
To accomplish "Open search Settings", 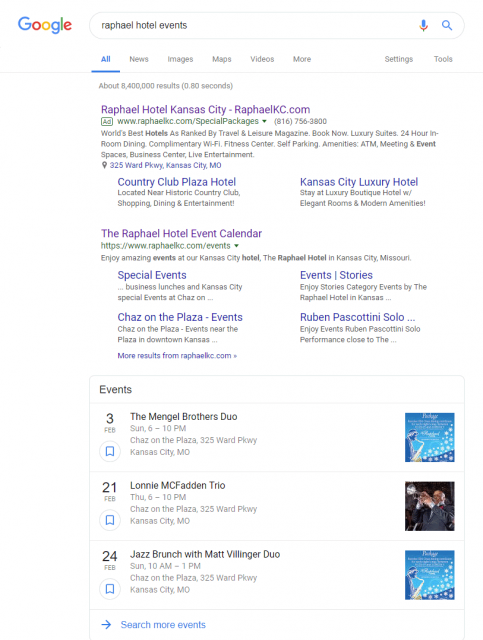I will (398, 59).
